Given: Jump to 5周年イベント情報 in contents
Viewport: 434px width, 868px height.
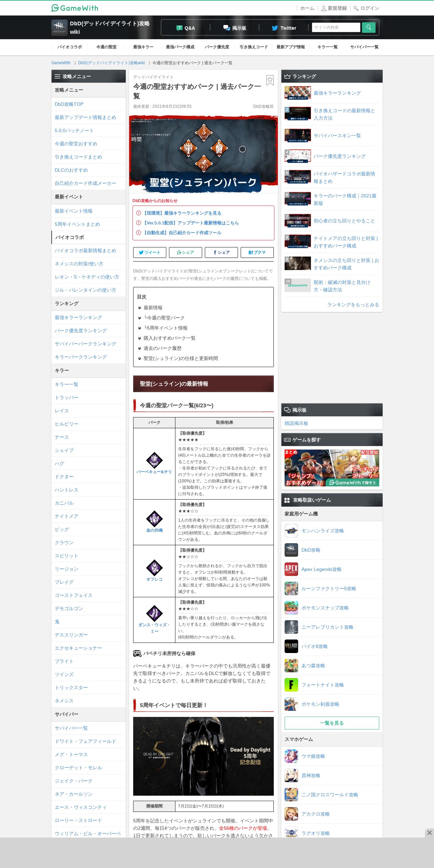Looking at the screenshot, I should point(165,328).
